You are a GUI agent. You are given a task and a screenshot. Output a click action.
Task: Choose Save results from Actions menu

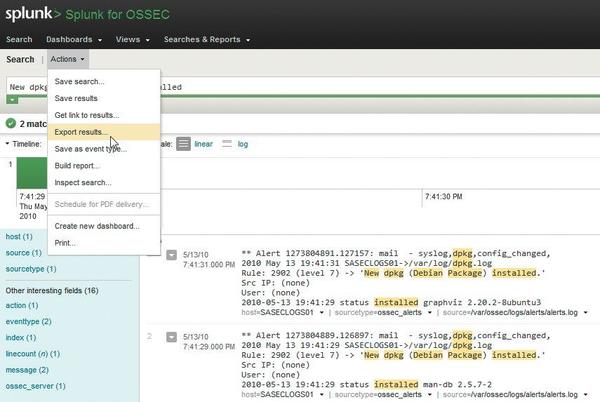coord(104,98)
